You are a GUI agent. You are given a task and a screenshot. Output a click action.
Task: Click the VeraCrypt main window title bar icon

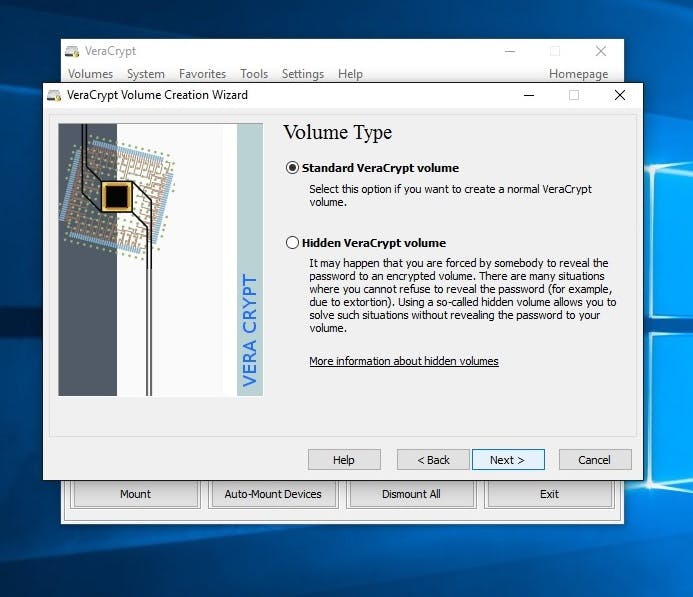click(72, 51)
